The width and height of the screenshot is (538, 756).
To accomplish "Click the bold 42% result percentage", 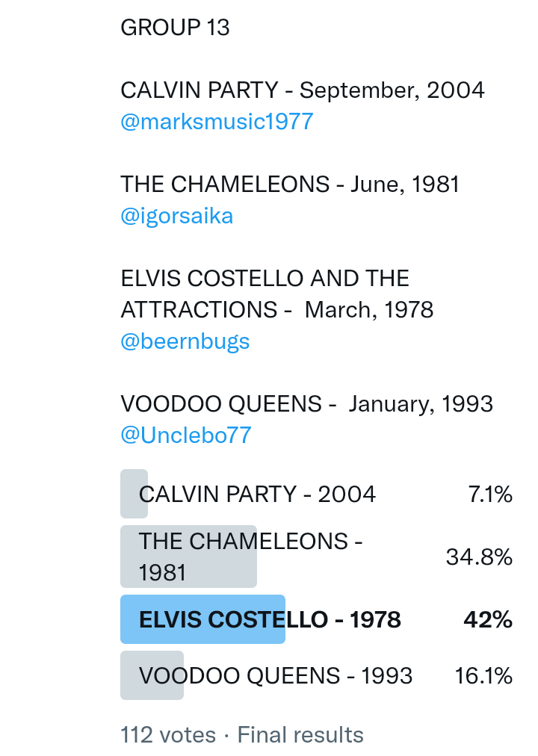I will coord(488,620).
